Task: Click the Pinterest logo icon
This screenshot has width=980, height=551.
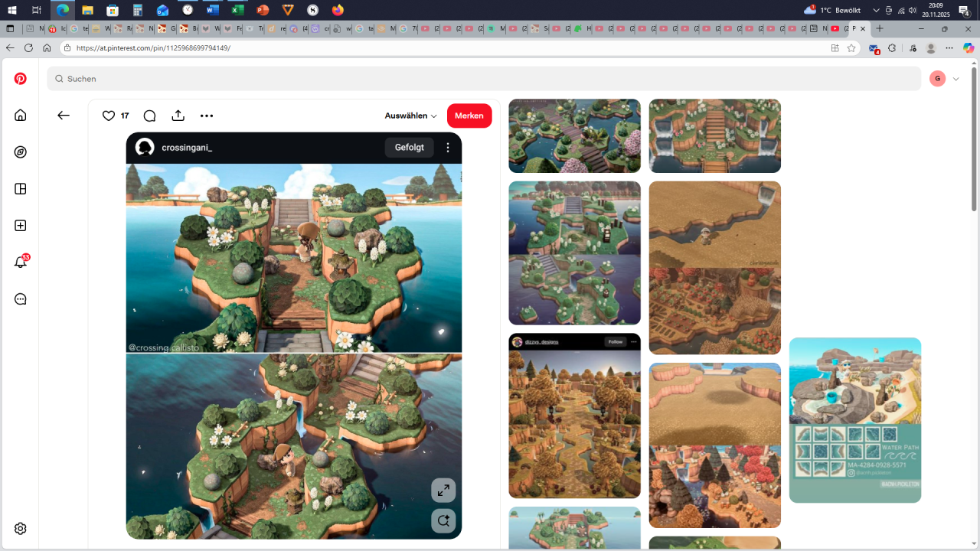Action: (x=21, y=79)
